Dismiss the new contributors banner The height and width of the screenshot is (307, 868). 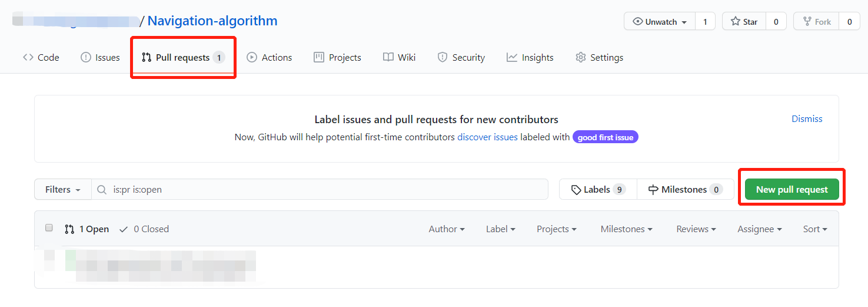tap(807, 119)
